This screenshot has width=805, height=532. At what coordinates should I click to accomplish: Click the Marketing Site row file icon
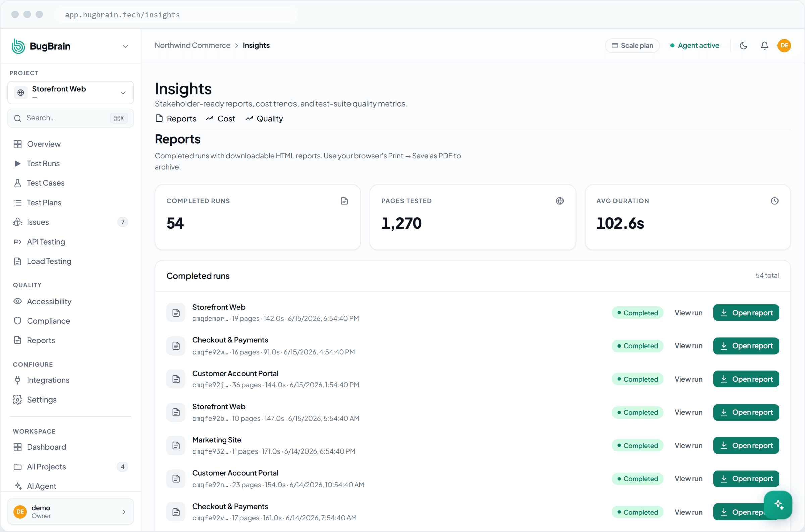coord(176,445)
